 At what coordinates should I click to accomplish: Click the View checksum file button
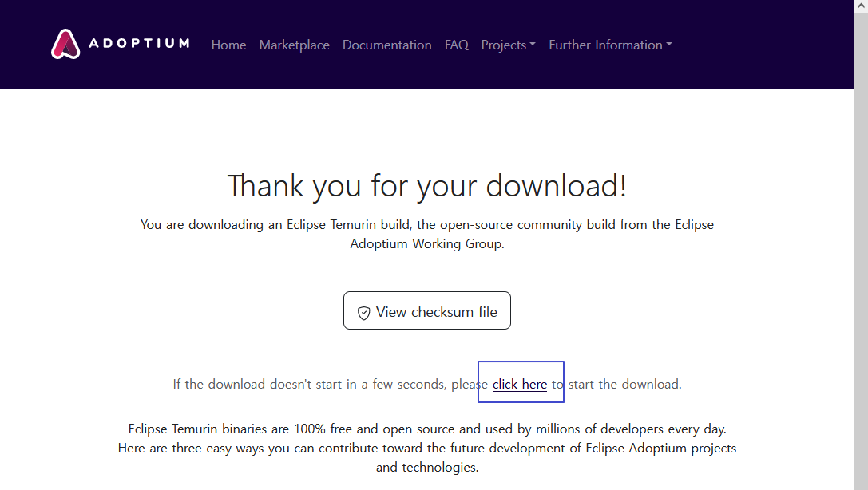pos(426,310)
